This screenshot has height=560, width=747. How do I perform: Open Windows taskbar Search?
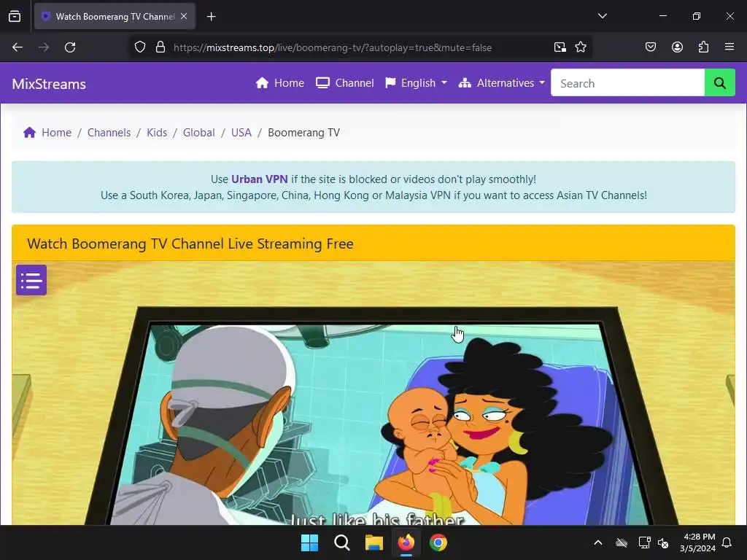coord(341,542)
